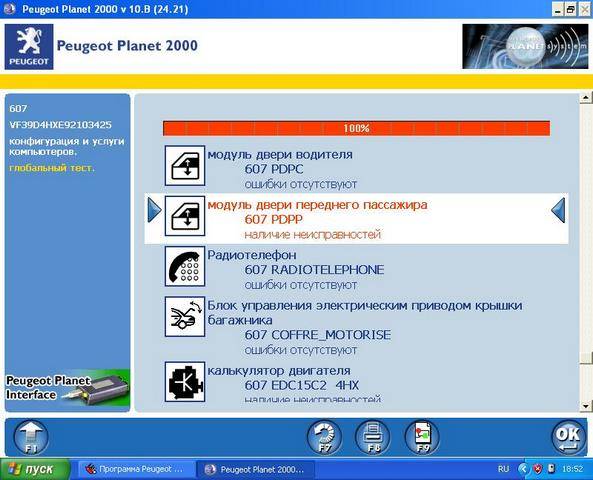Open the Радиотелефон handset icon

(x=185, y=266)
